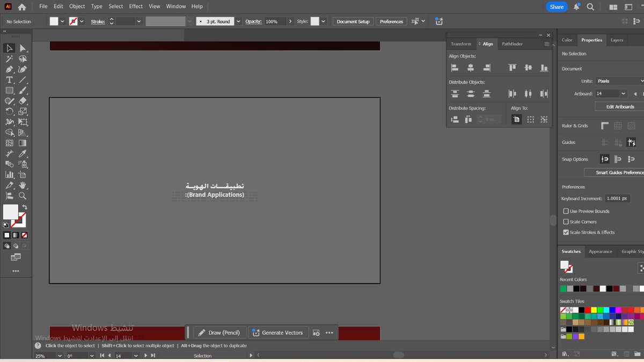The image size is (644, 362).
Task: Click Vertical Distribute Space icon
Action: (455, 120)
